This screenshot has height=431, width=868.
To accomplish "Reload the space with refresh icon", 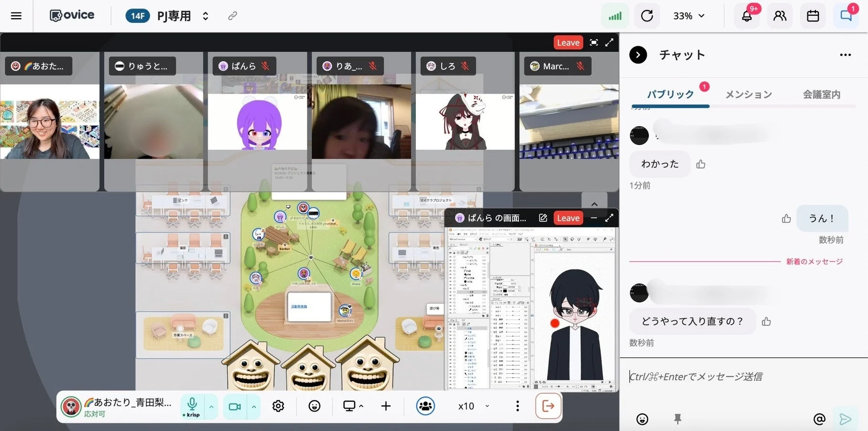I will click(x=647, y=16).
